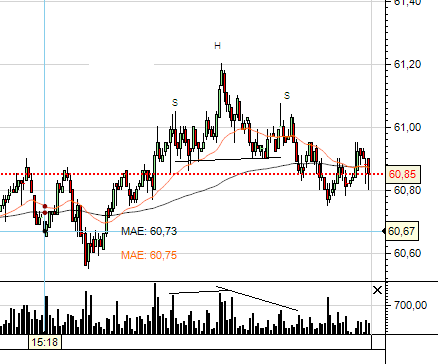Click the 15:18 time label
The height and width of the screenshot is (364, 438).
coord(45,342)
